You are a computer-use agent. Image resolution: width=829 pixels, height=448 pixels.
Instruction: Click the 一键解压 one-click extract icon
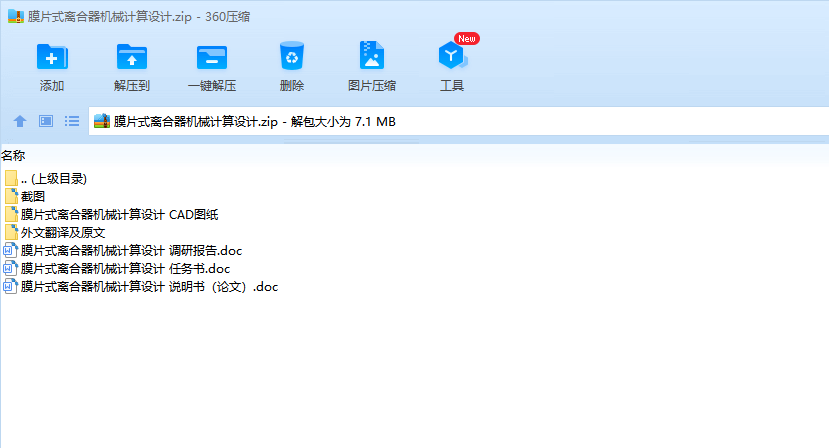[212, 57]
